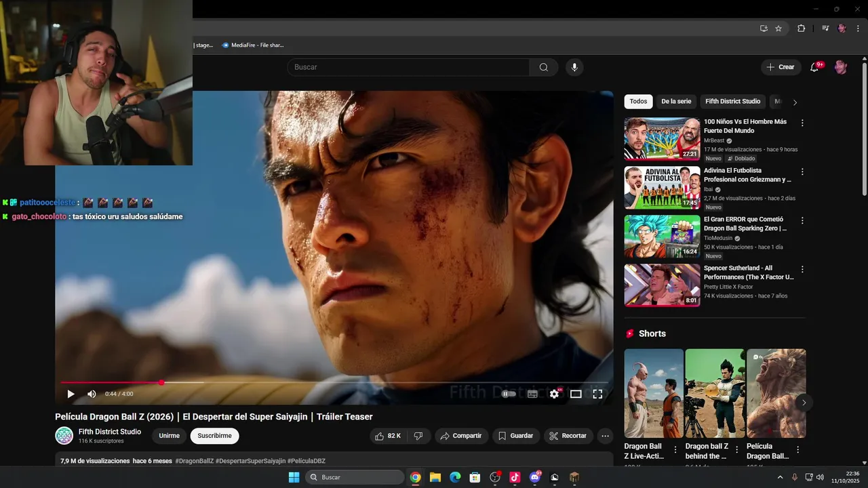The height and width of the screenshot is (488, 868).
Task: Show hidden system tray icons
Action: (780, 477)
